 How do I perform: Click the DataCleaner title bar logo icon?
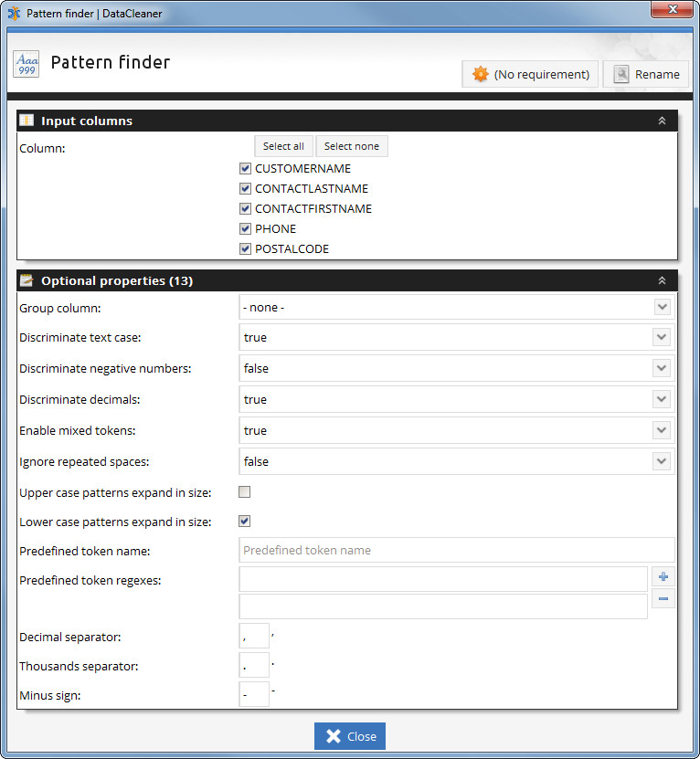click(15, 13)
